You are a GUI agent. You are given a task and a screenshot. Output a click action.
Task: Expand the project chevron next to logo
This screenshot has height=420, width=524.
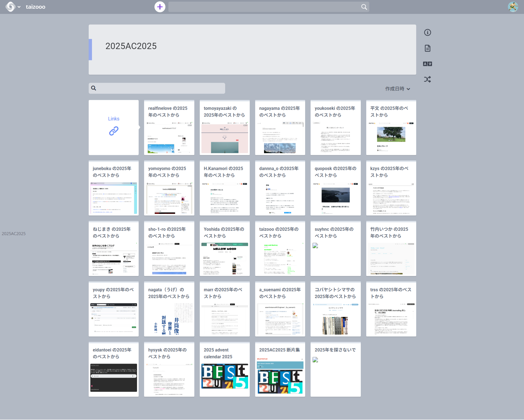point(19,7)
